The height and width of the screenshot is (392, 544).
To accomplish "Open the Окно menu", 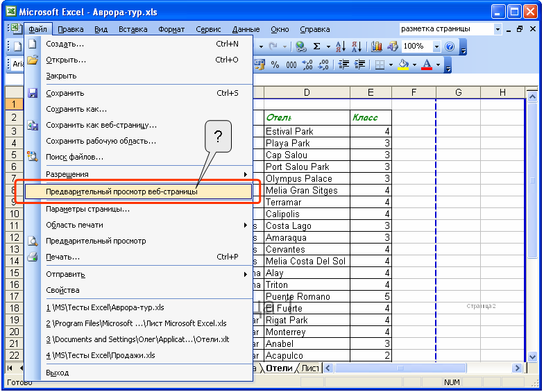I will [x=280, y=29].
